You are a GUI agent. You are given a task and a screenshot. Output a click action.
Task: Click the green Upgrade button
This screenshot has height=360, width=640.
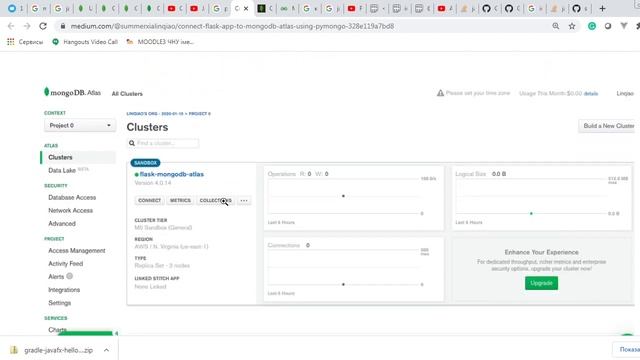click(541, 283)
